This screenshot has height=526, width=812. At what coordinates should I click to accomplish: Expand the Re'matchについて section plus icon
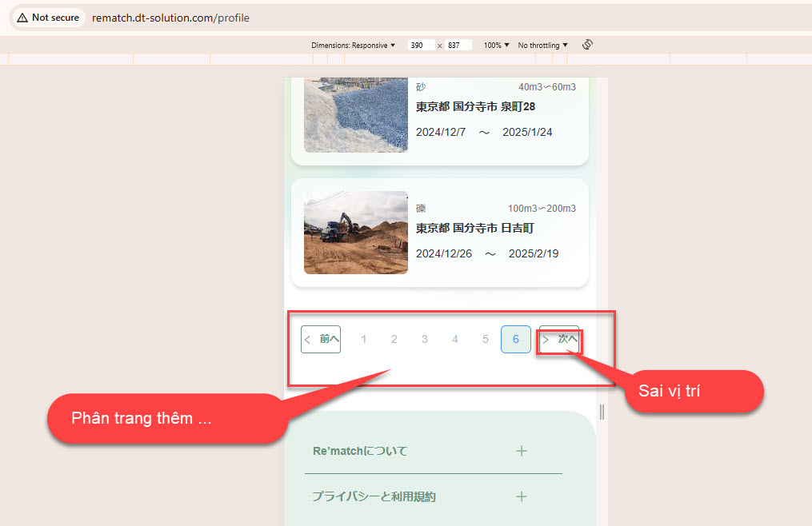click(522, 451)
